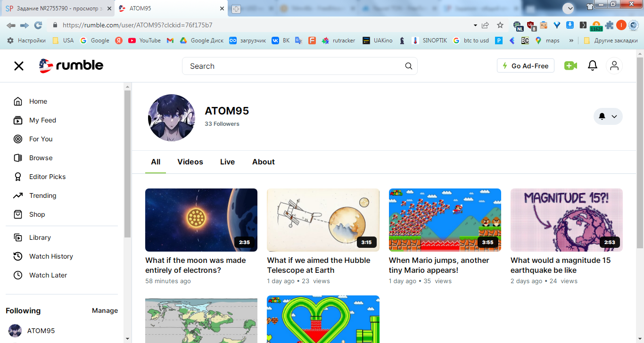Select the All tab

156,162
